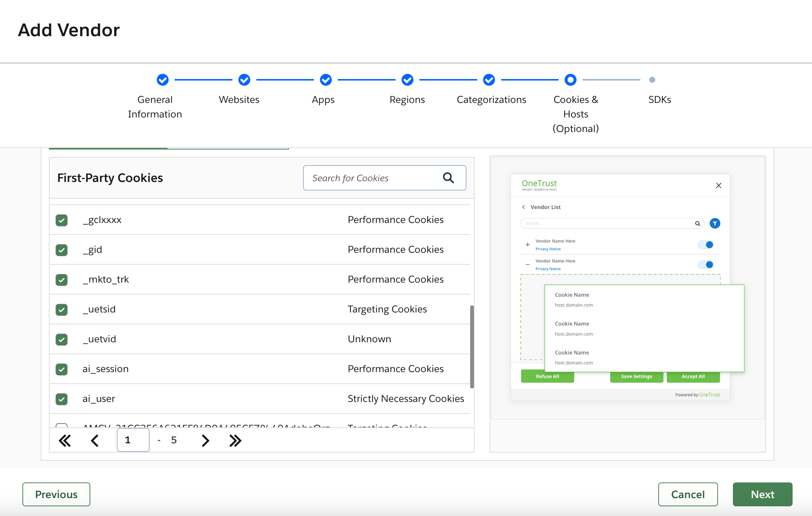Click the back arrow icon on Vendor List
The width and height of the screenshot is (812, 516).
[524, 207]
